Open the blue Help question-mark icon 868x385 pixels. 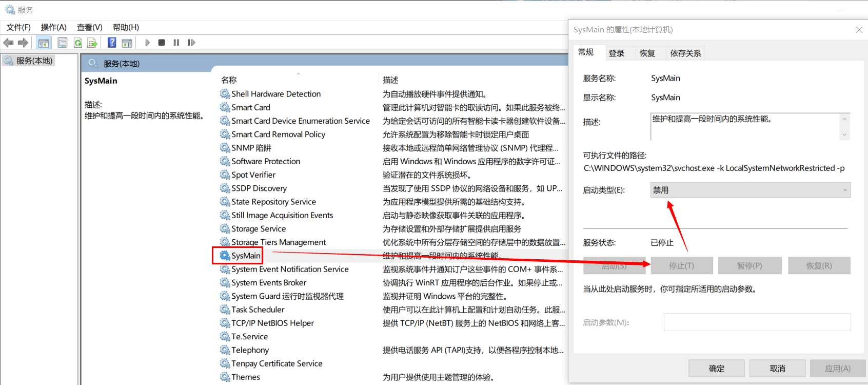pyautogui.click(x=112, y=43)
